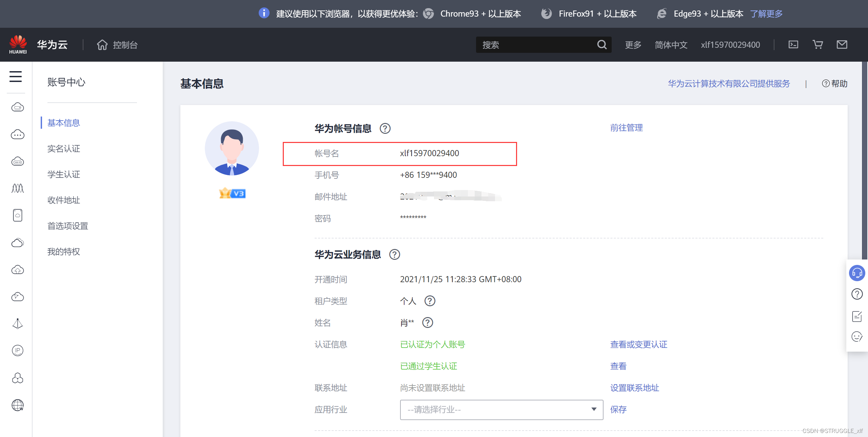Click the 保存 link beside industry
868x437 pixels.
point(618,410)
